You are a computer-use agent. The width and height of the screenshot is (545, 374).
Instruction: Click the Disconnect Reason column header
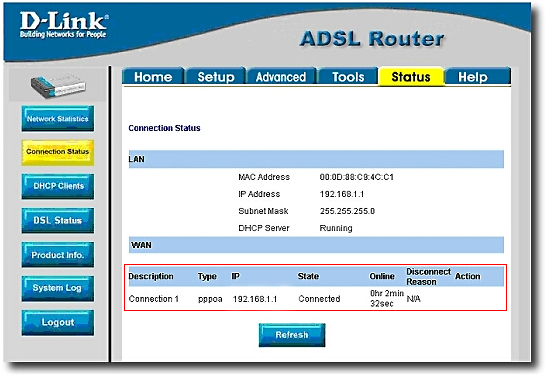[x=428, y=277]
